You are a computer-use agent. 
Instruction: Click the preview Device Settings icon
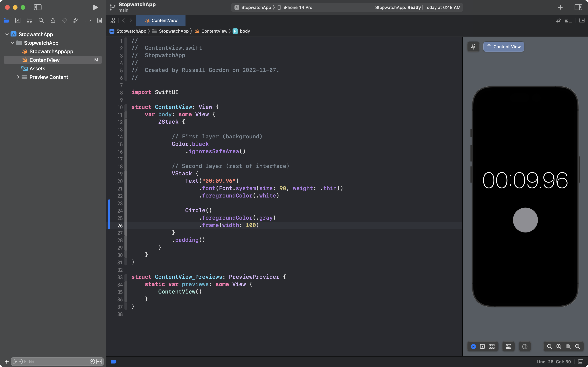coord(508,346)
